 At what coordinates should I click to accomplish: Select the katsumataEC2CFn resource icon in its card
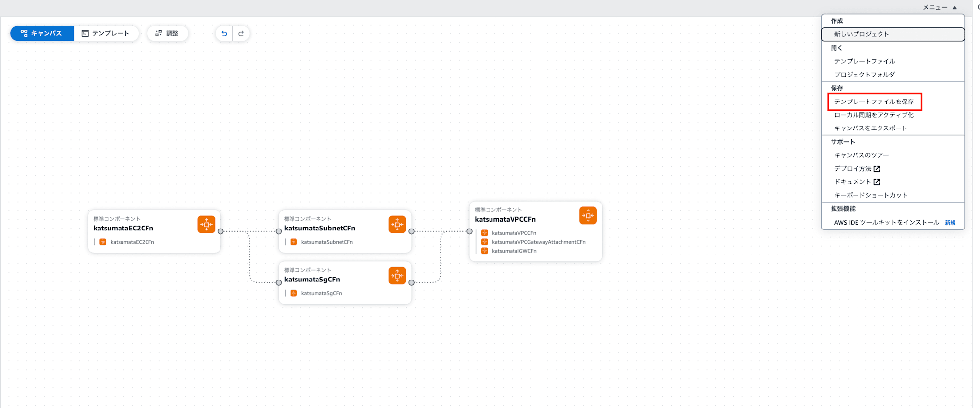pos(103,242)
